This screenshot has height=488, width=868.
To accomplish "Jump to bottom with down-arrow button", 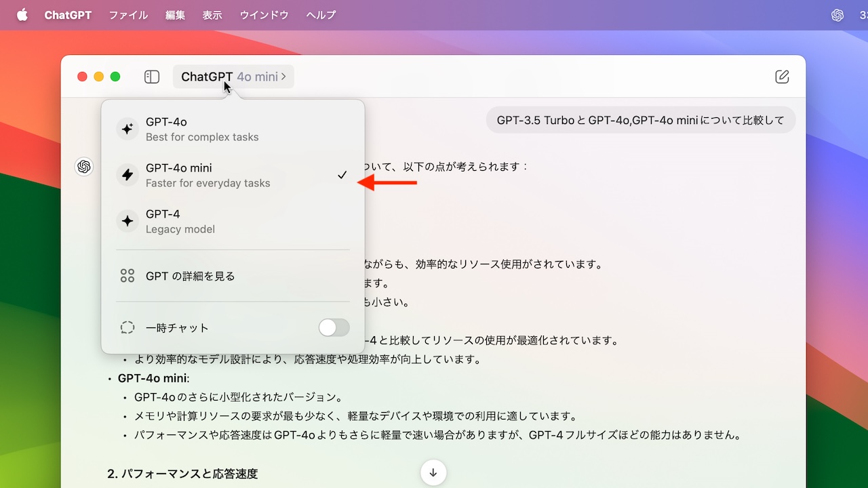I will point(433,472).
